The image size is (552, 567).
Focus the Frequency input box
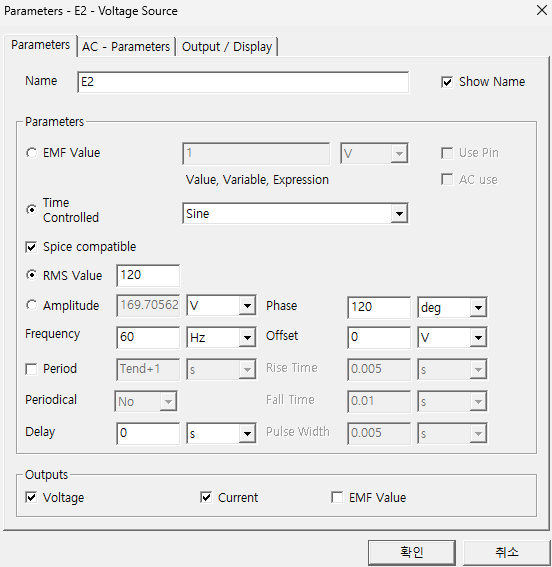click(x=148, y=337)
